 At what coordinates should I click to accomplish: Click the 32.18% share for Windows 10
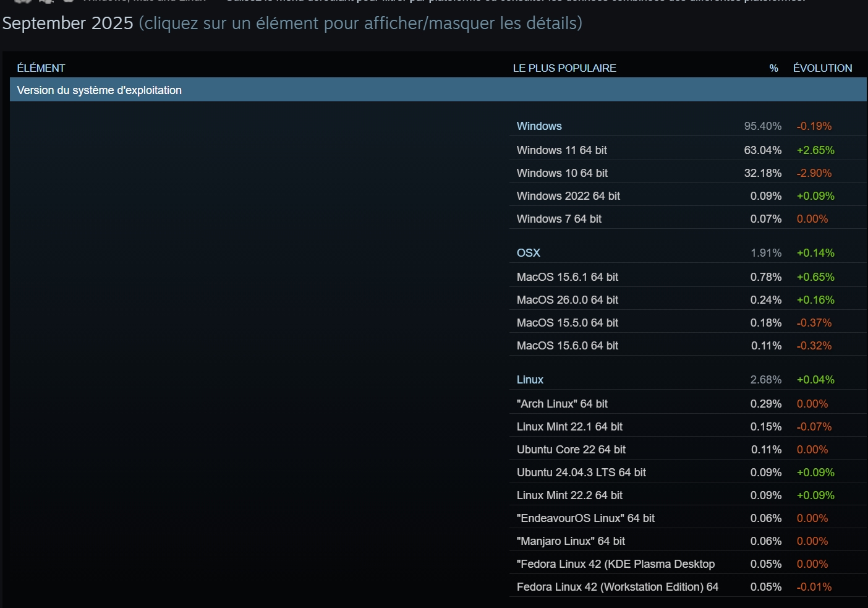[763, 173]
